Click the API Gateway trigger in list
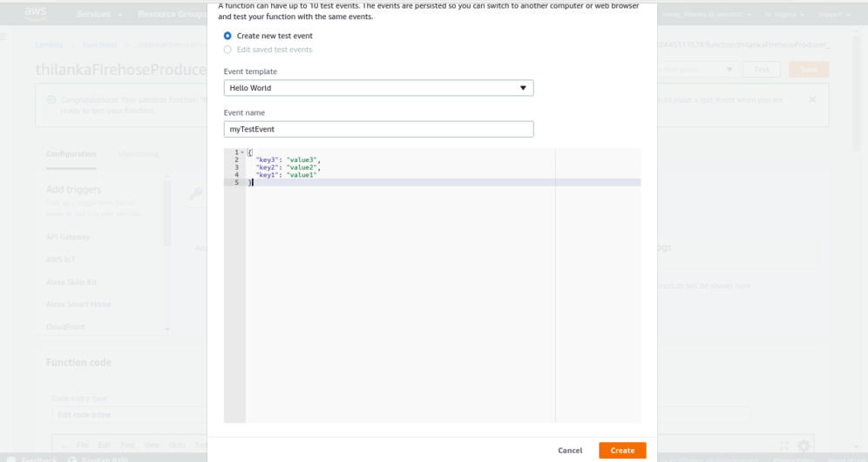The image size is (868, 462). 68,237
